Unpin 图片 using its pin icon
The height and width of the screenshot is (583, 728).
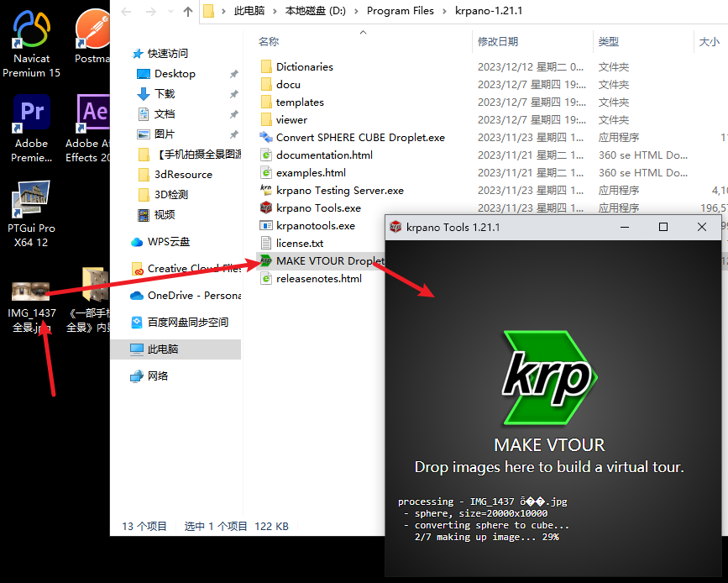coord(234,134)
